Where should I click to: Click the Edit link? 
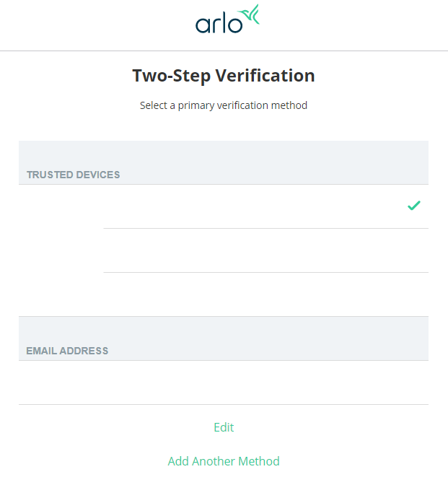pos(224,427)
